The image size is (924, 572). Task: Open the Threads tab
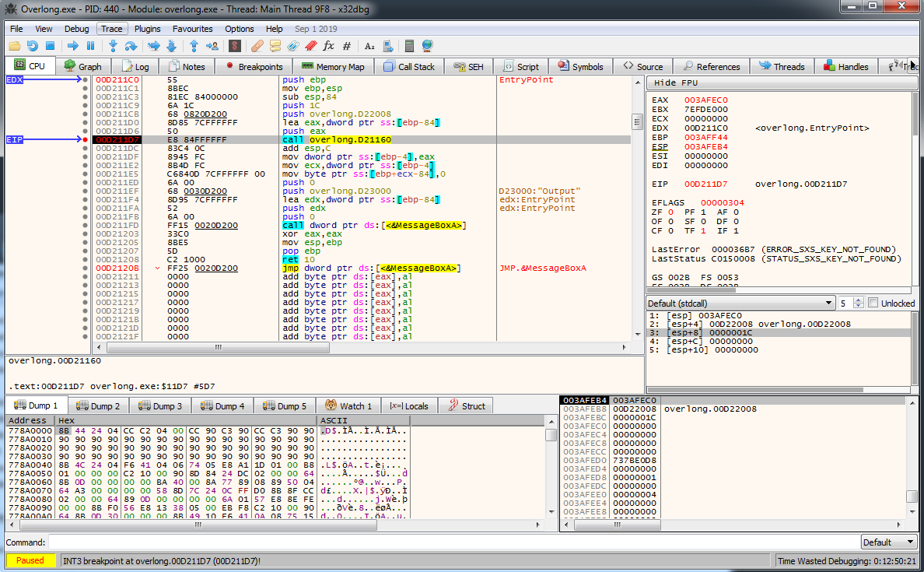(x=782, y=67)
